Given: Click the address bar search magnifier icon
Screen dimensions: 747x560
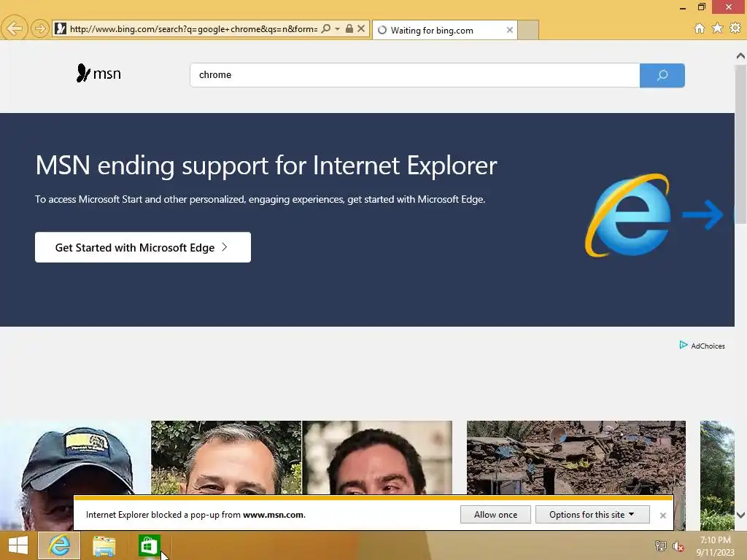Looking at the screenshot, I should click(326, 28).
